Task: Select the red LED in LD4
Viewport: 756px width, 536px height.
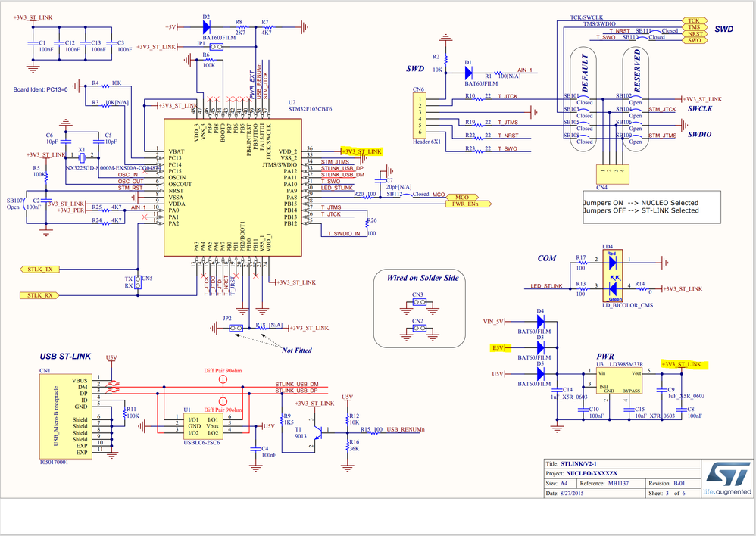Action: click(612, 262)
